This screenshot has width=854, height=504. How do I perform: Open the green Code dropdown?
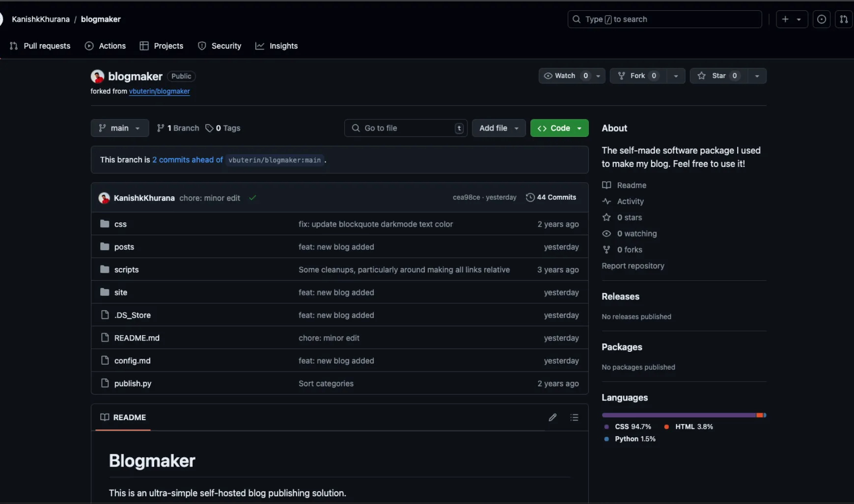[559, 128]
